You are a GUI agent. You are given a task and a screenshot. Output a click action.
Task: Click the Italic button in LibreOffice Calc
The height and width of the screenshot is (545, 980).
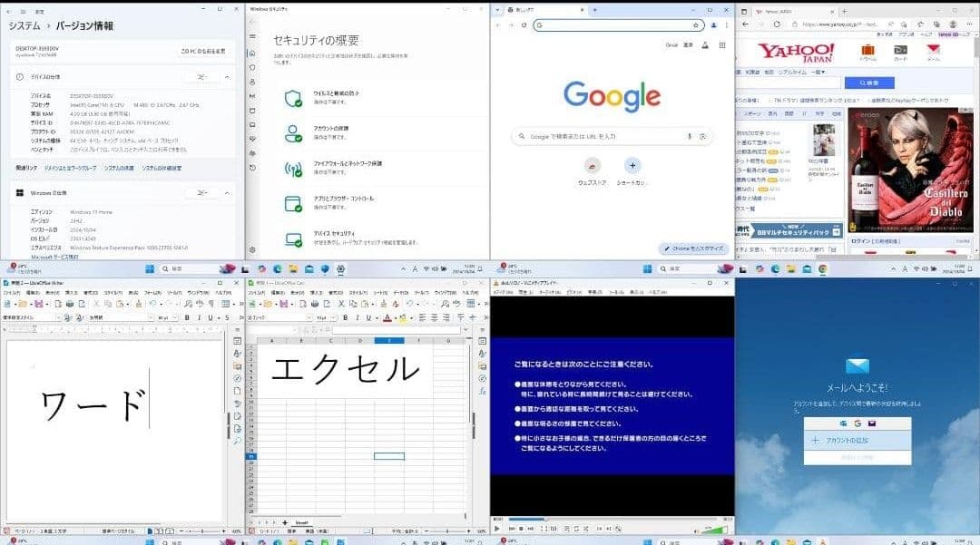pyautogui.click(x=358, y=318)
